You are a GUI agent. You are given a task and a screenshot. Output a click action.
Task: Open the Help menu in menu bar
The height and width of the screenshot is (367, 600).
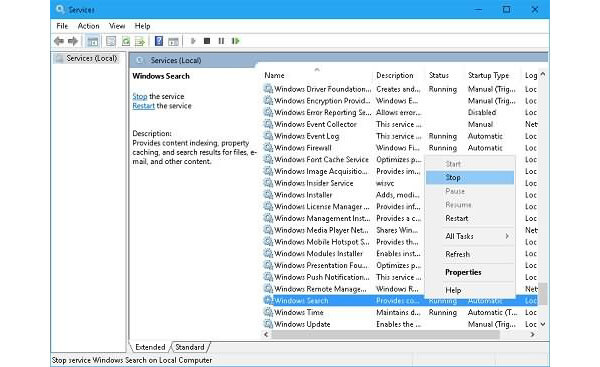point(142,26)
